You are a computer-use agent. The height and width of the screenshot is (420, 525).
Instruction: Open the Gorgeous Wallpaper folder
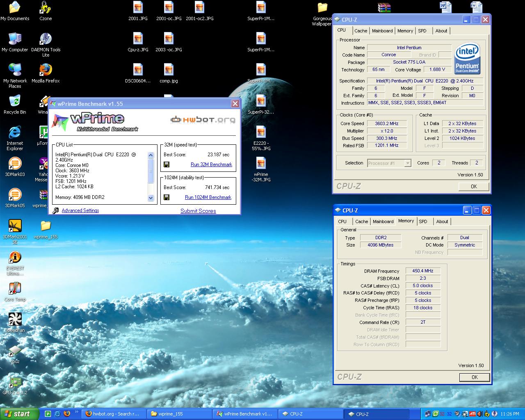322,13
